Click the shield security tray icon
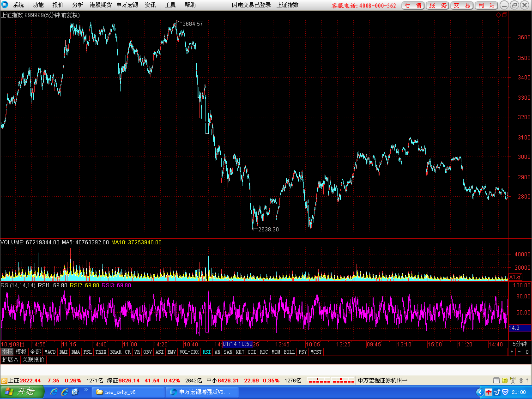 [505, 392]
